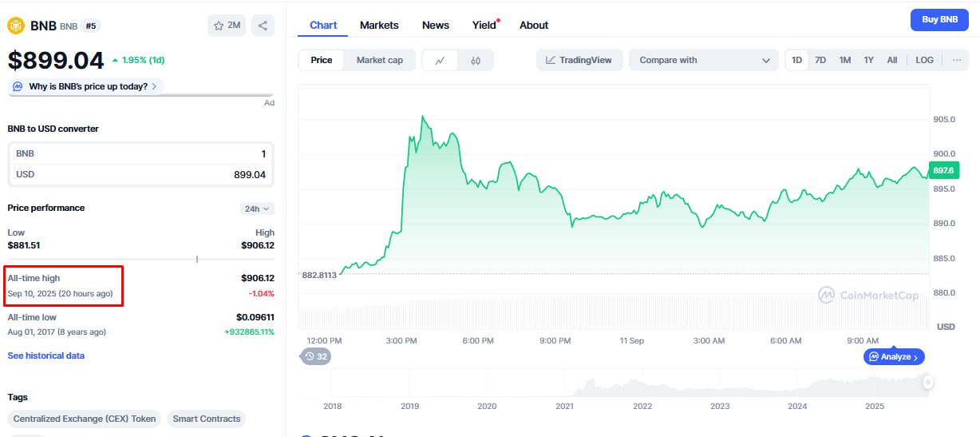This screenshot has width=980, height=437.
Task: Select the All time range
Action: [x=892, y=60]
